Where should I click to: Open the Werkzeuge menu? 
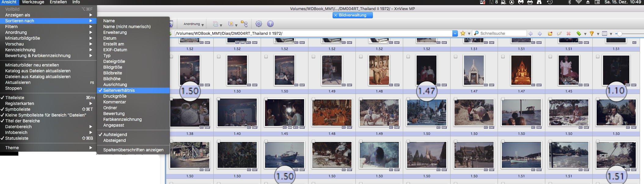[x=33, y=2]
